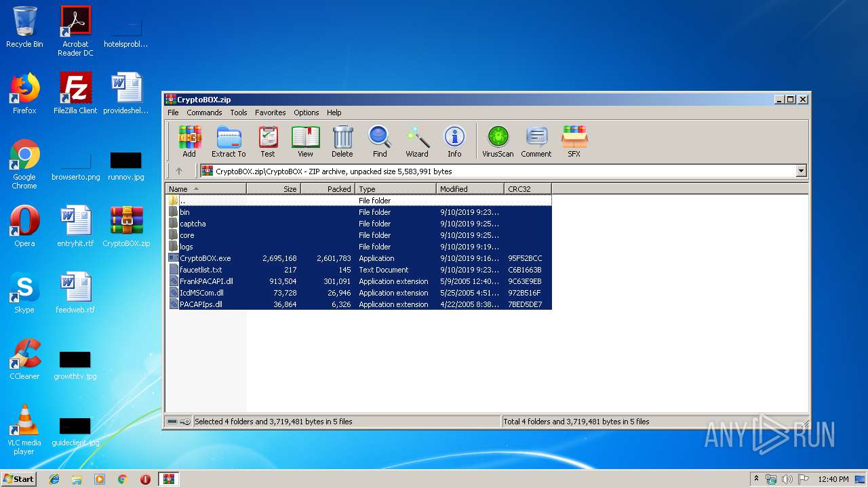
Task: Open the File menu
Action: (x=173, y=113)
